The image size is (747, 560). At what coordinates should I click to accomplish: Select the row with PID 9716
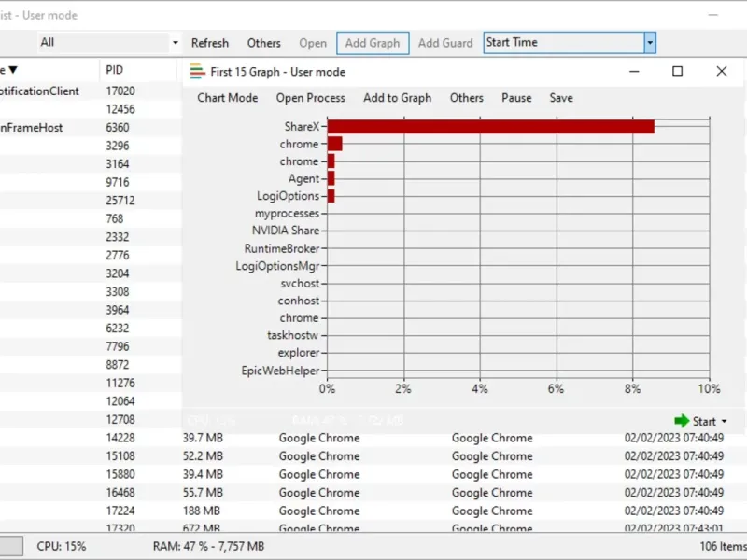[x=91, y=182]
